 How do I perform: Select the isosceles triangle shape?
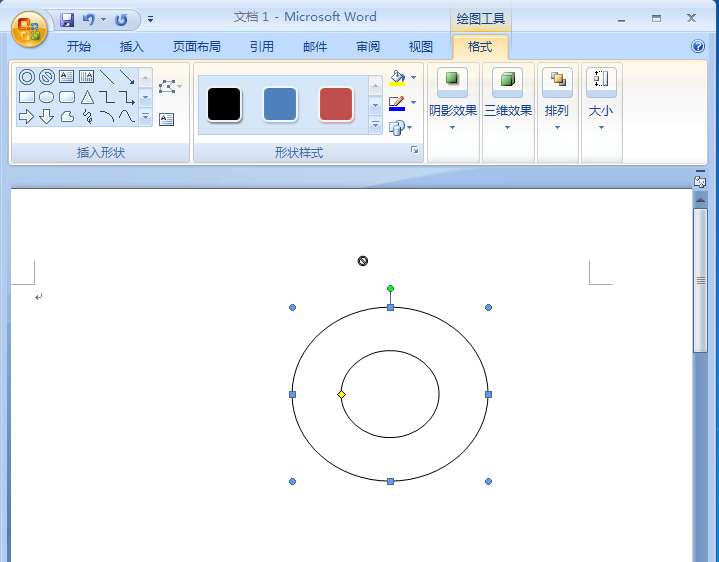[87, 97]
